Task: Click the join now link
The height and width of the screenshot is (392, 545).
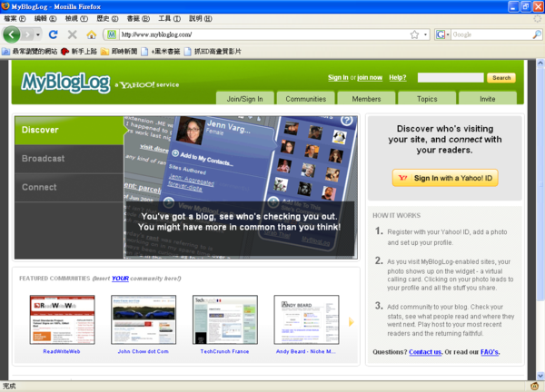Action: pos(370,77)
